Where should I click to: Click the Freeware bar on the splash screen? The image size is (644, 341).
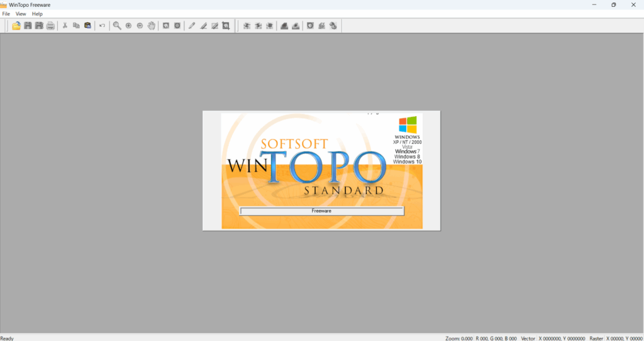click(x=321, y=211)
